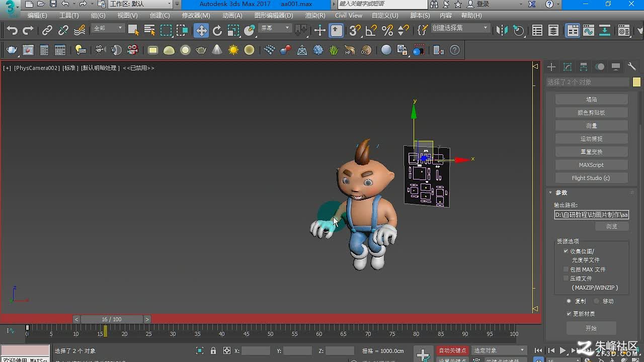The width and height of the screenshot is (644, 362).
Task: Click the [+] viewport menu label
Action: [x=7, y=68]
